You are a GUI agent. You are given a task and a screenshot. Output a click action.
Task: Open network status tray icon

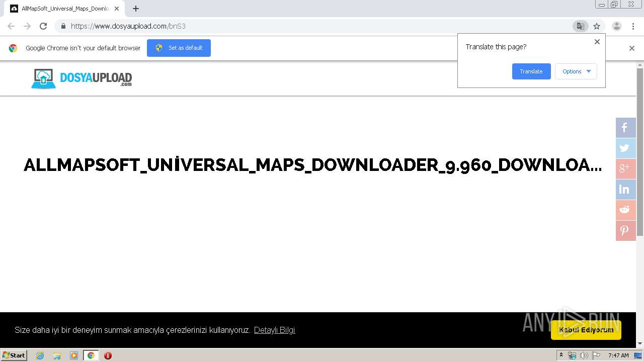point(572,355)
